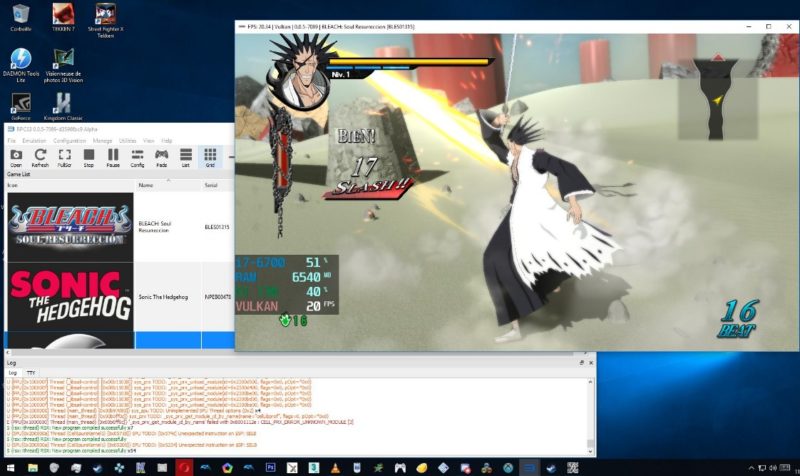The height and width of the screenshot is (476, 800).
Task: Sort game list by Name column
Action: point(168,185)
